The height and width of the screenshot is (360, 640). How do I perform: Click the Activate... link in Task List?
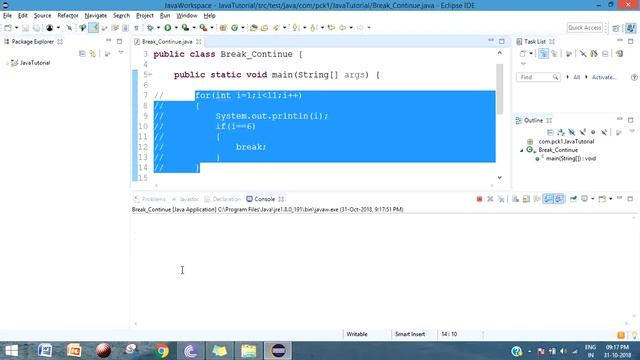[x=604, y=77]
